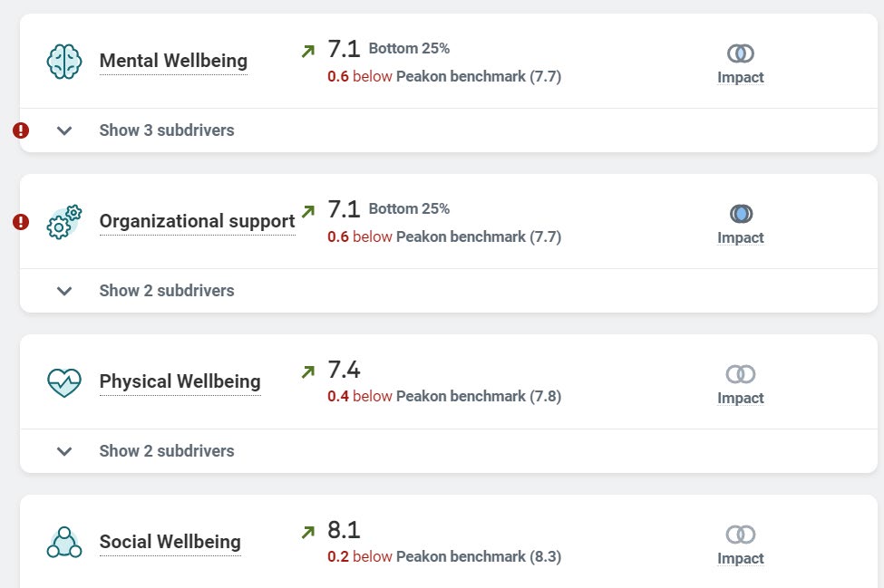Screen dimensions: 884x588
Task: Expand the chevron for Show 3 subdrivers
Action: (63, 130)
